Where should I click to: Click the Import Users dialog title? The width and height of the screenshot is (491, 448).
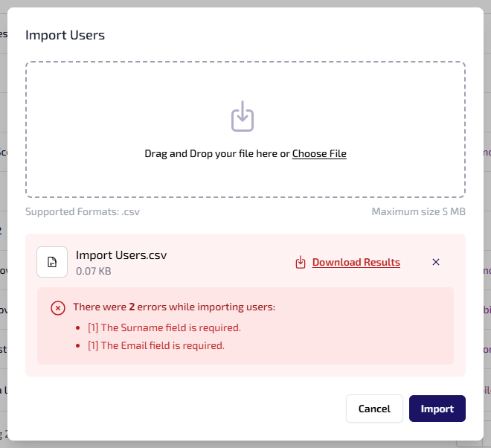65,35
